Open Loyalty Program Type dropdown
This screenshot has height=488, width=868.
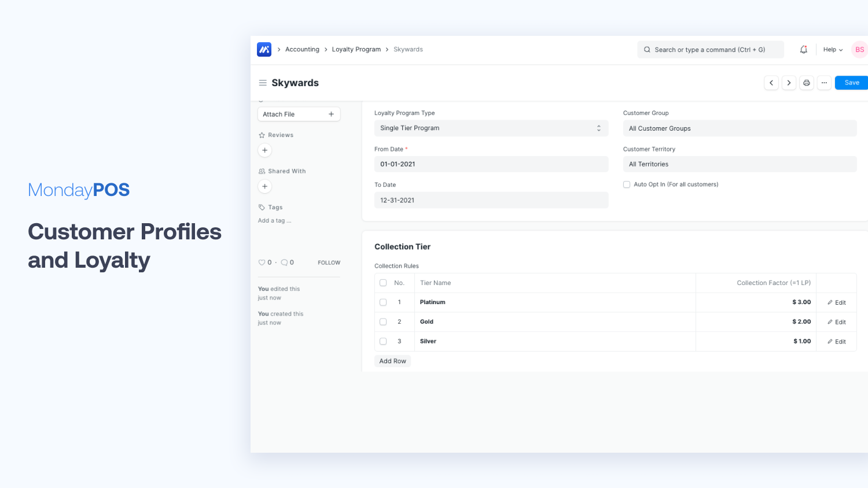(491, 128)
